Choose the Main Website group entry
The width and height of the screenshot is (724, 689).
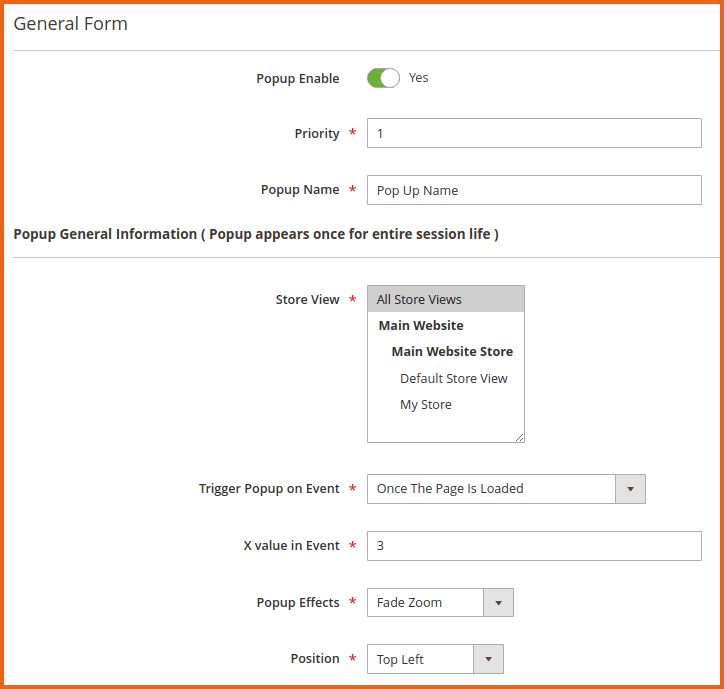421,325
